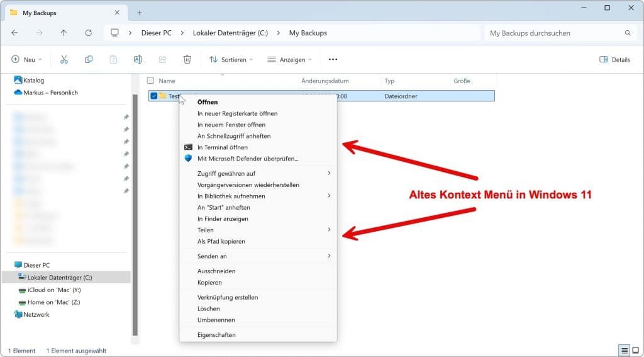Click the Cut scissors icon in toolbar
The height and width of the screenshot is (357, 644).
click(64, 60)
